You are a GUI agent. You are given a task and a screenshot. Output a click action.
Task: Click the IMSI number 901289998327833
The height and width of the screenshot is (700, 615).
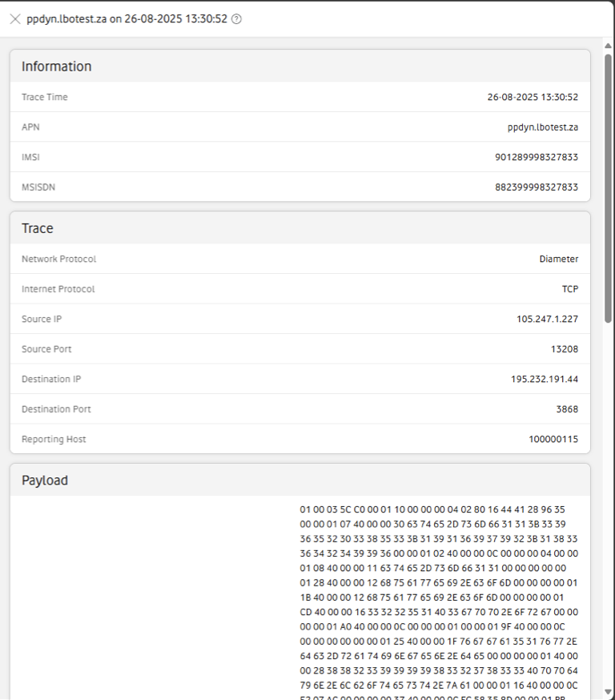click(536, 157)
